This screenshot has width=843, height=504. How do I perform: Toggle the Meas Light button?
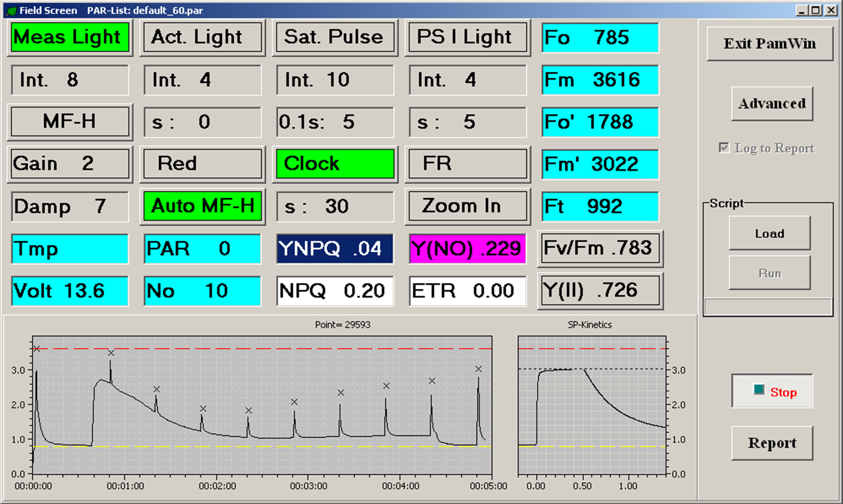tap(70, 38)
